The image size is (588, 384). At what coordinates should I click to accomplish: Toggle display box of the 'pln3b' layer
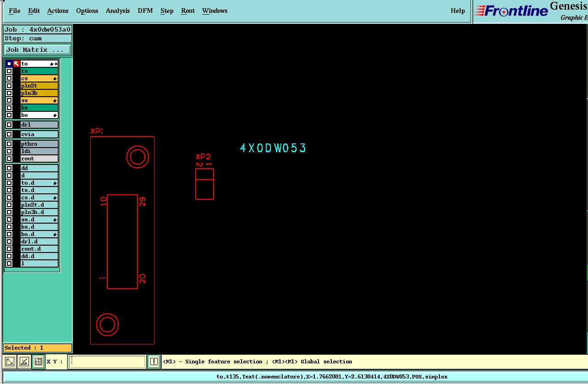click(9, 93)
